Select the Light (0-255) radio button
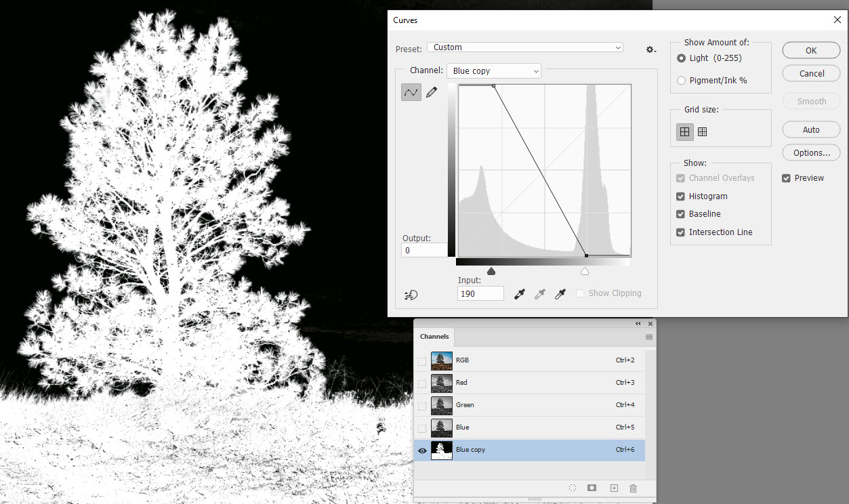 click(680, 58)
